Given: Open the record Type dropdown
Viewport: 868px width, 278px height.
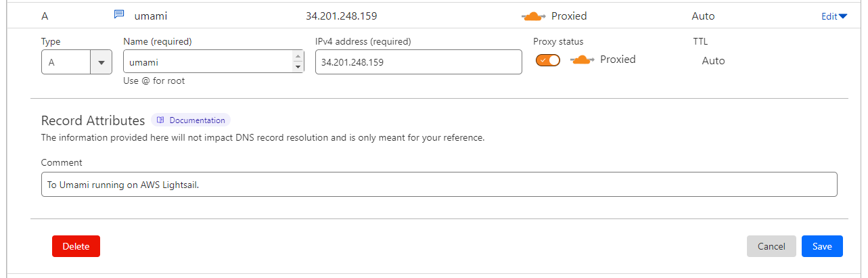Looking at the screenshot, I should point(101,62).
